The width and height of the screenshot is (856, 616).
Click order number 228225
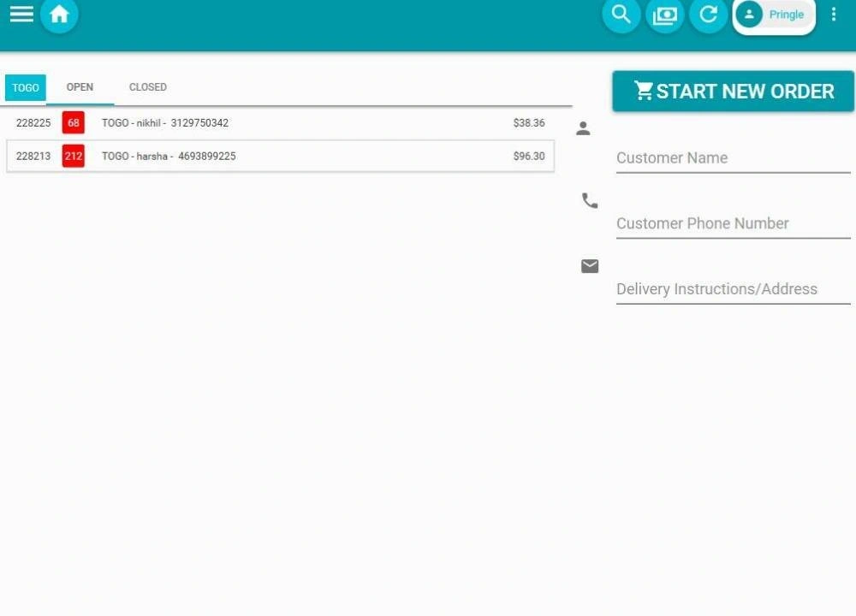[x=33, y=122]
